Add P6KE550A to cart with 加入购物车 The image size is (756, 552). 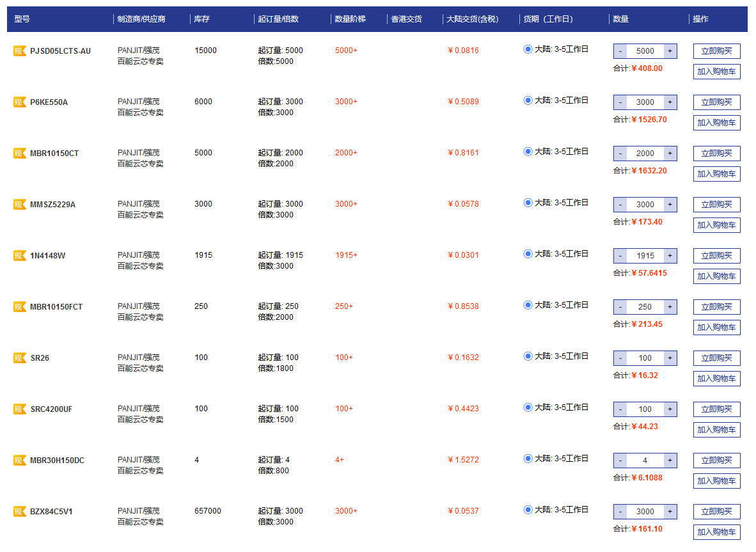716,122
